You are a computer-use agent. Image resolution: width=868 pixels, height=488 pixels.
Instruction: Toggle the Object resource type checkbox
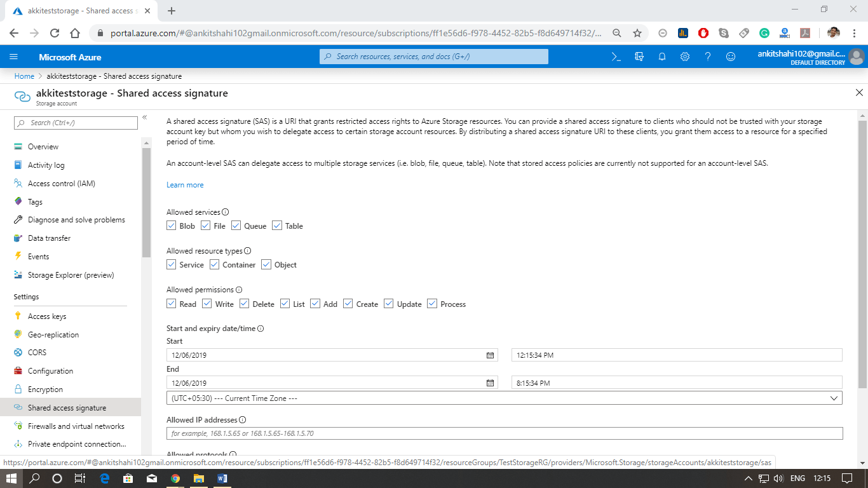pyautogui.click(x=266, y=264)
